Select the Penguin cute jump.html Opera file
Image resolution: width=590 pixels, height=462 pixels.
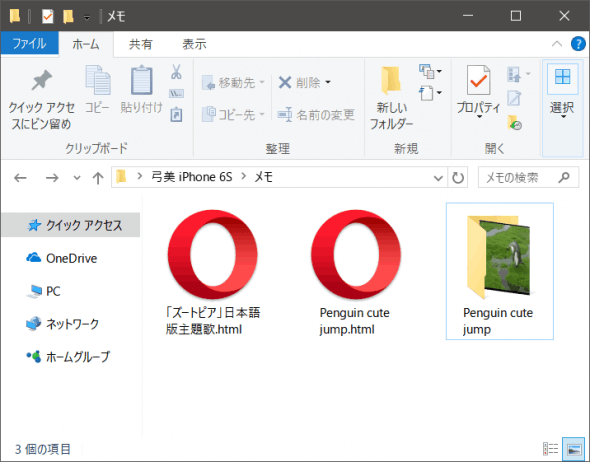pyautogui.click(x=355, y=272)
